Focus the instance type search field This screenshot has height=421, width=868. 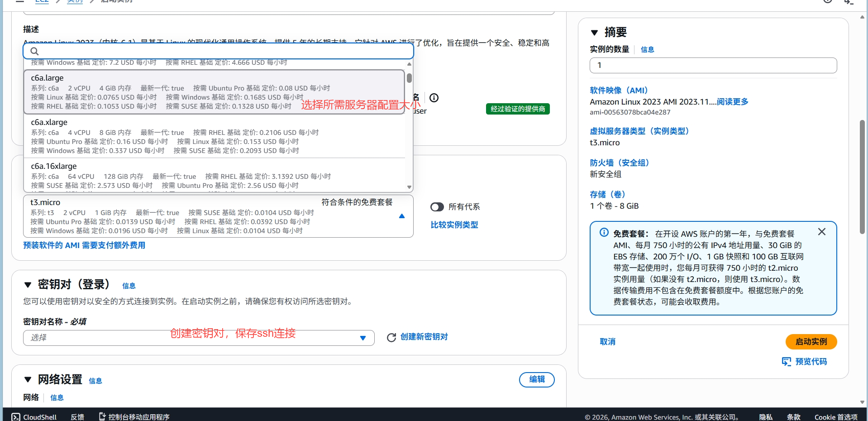coord(218,51)
